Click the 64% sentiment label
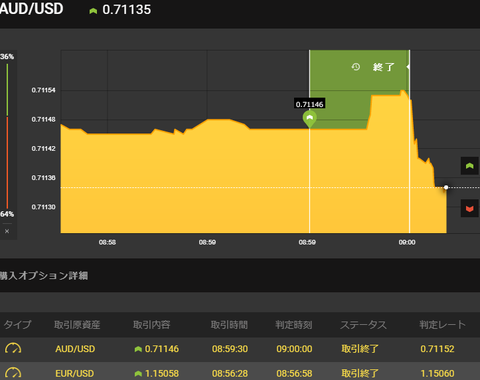Screen dimensions: 480x380 tap(7, 214)
